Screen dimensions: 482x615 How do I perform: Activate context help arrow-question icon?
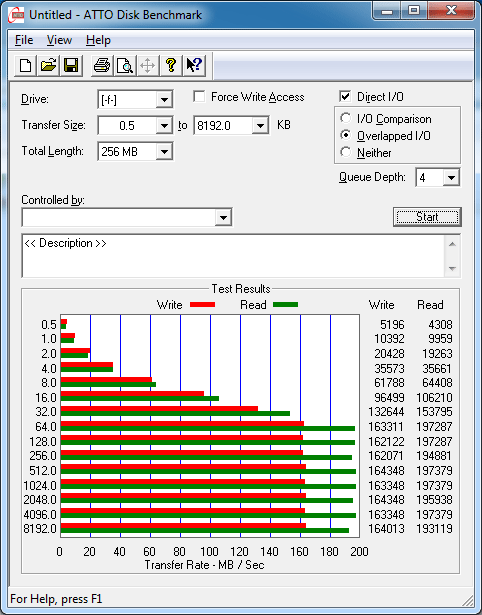(194, 65)
